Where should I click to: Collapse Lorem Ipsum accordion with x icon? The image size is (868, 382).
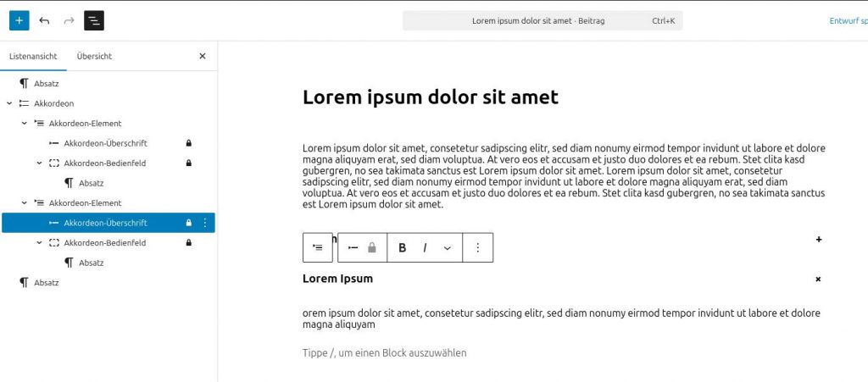point(818,280)
